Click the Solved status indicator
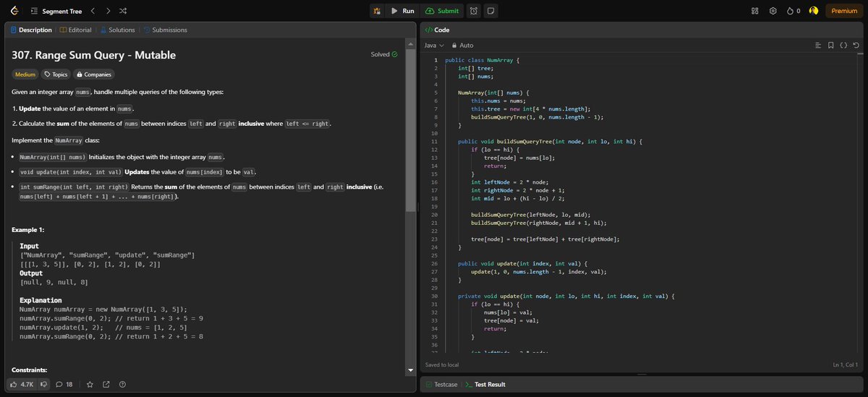The width and height of the screenshot is (868, 397). [384, 54]
